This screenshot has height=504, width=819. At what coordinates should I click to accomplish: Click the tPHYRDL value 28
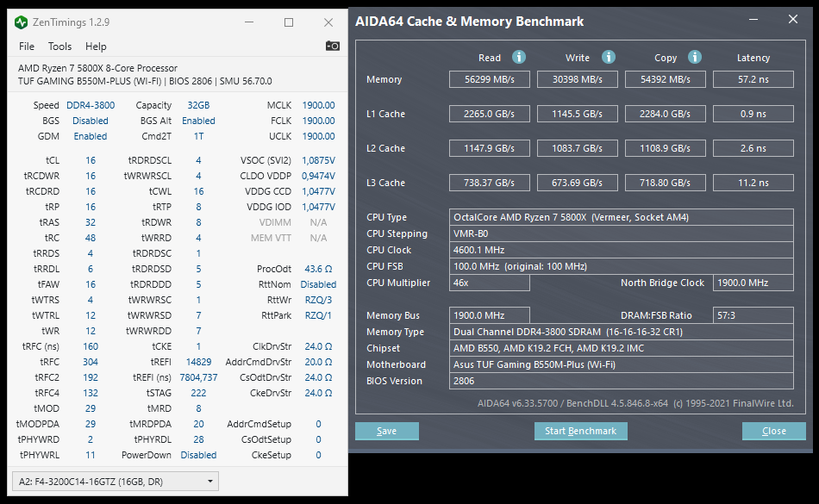pos(198,439)
